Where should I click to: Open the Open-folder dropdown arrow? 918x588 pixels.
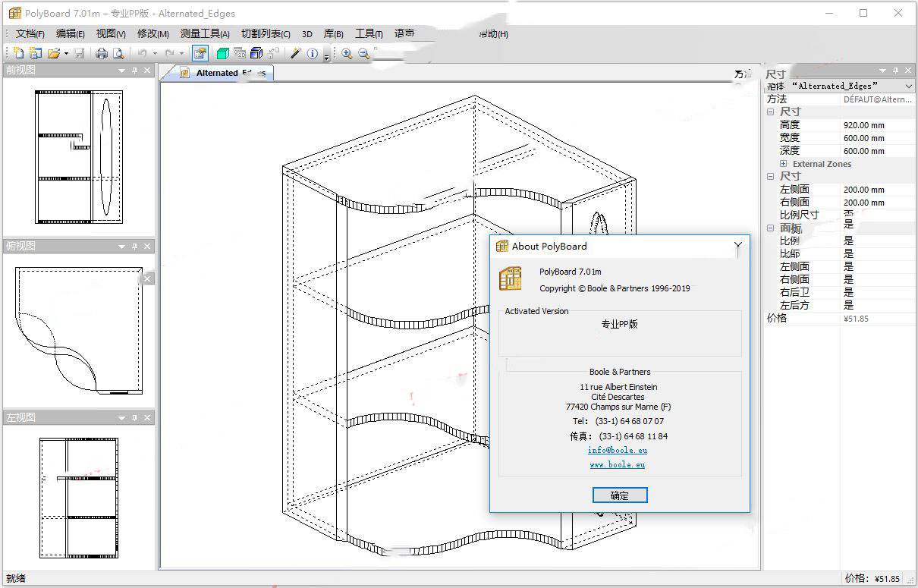click(x=65, y=53)
